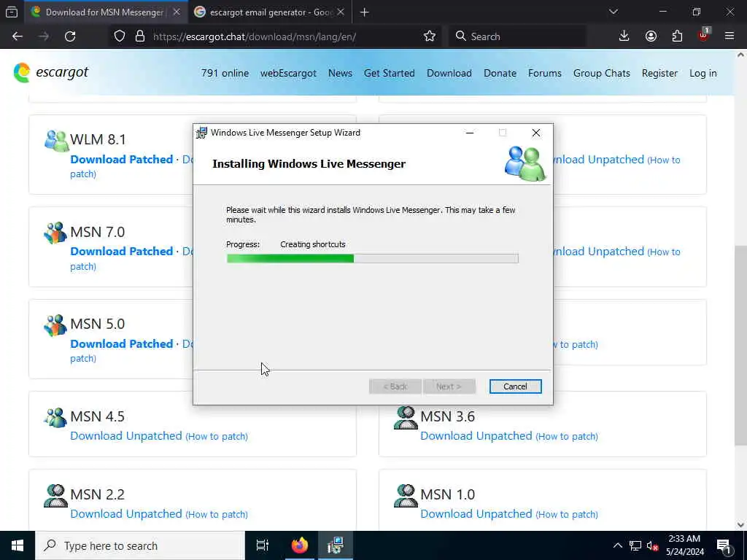747x560 pixels.
Task: Download Unpatched MSN 3.6
Action: coord(476,436)
